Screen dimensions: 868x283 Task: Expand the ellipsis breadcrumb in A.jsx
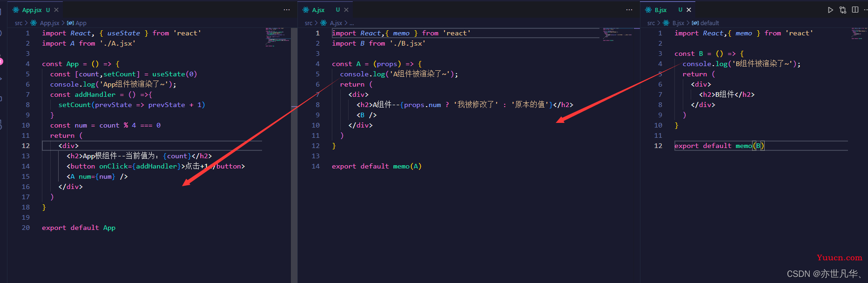352,23
